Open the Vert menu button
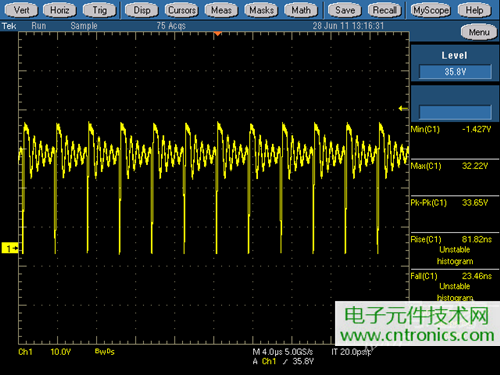 pyautogui.click(x=21, y=10)
